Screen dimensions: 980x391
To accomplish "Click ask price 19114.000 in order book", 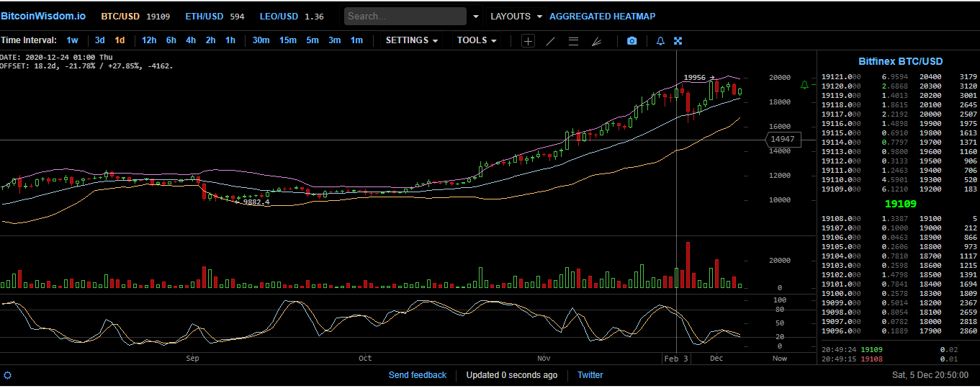I will [x=841, y=142].
